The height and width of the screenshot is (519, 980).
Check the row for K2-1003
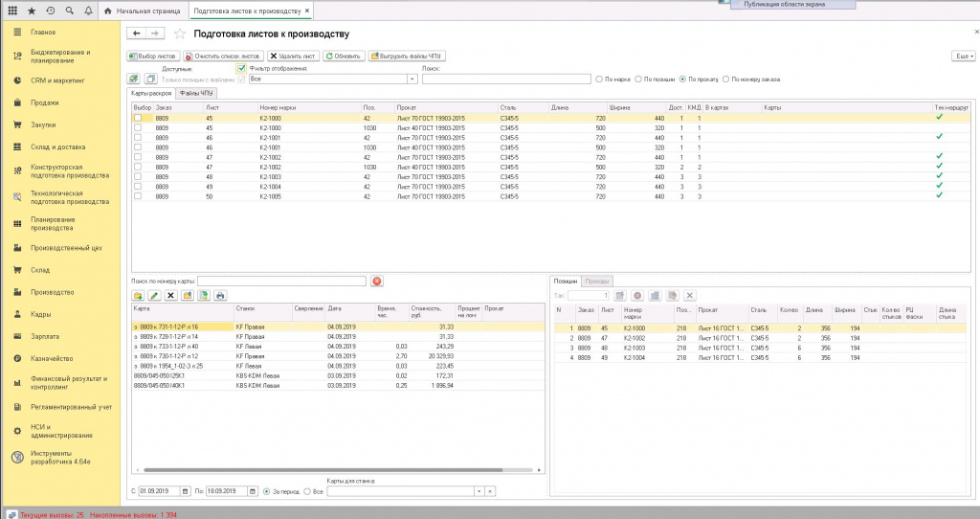point(138,177)
